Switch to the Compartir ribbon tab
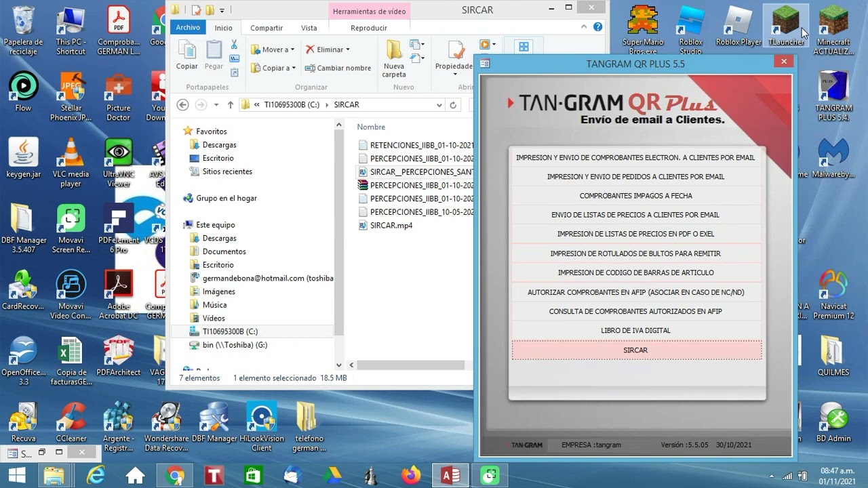Screen dimensions: 868x488 267,28
